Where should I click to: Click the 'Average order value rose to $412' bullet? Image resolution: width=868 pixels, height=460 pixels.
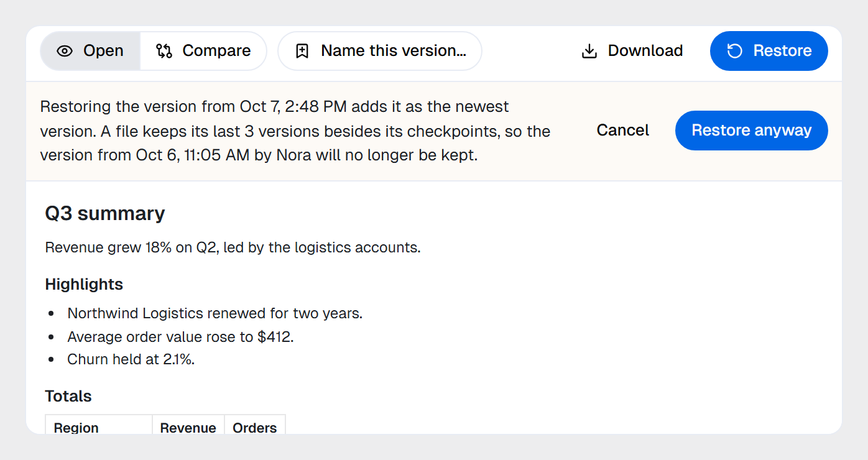pos(180,337)
